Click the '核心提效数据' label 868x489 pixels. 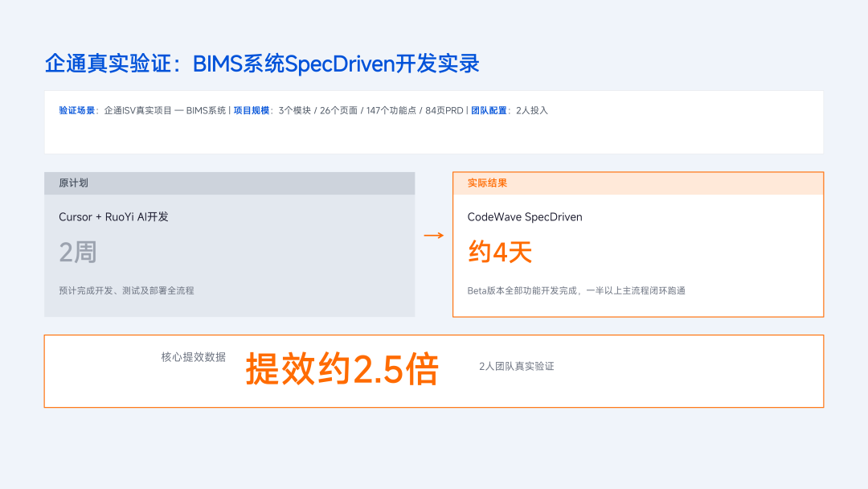pos(193,356)
